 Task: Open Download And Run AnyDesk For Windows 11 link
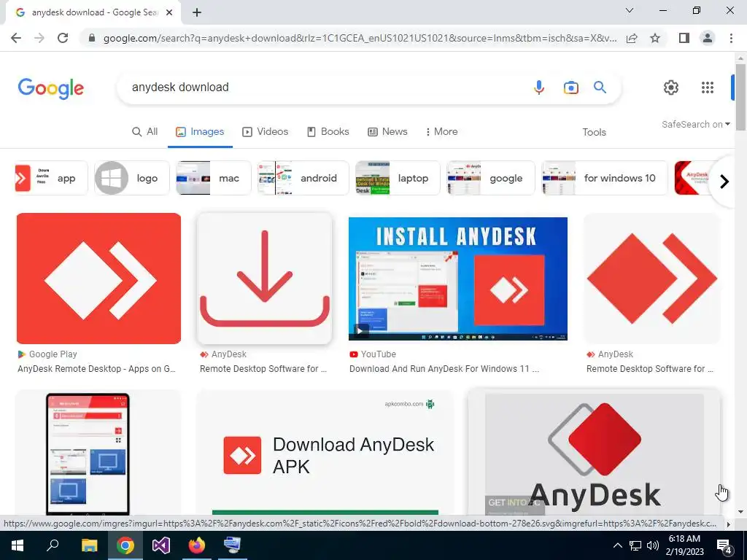click(x=444, y=368)
